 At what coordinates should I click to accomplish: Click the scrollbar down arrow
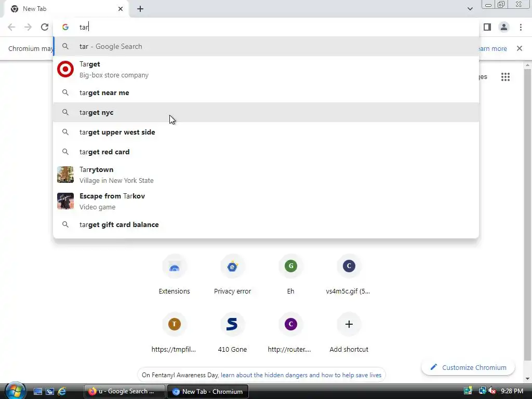point(527,378)
